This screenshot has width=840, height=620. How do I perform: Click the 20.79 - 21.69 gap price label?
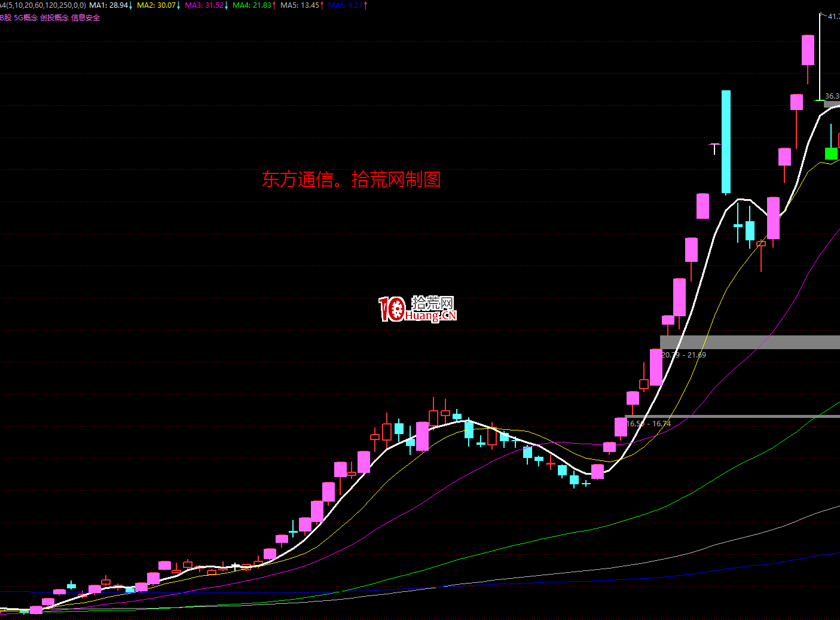pyautogui.click(x=683, y=355)
